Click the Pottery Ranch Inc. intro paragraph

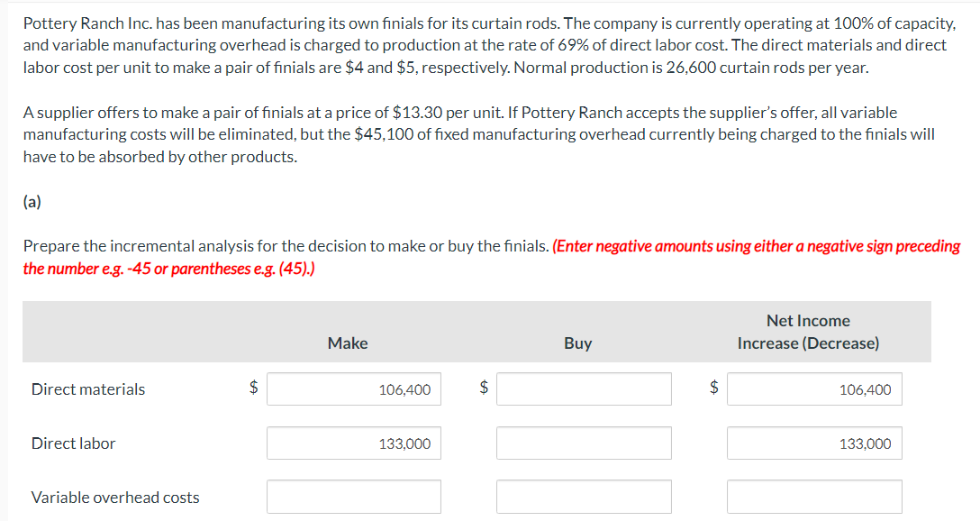486,45
